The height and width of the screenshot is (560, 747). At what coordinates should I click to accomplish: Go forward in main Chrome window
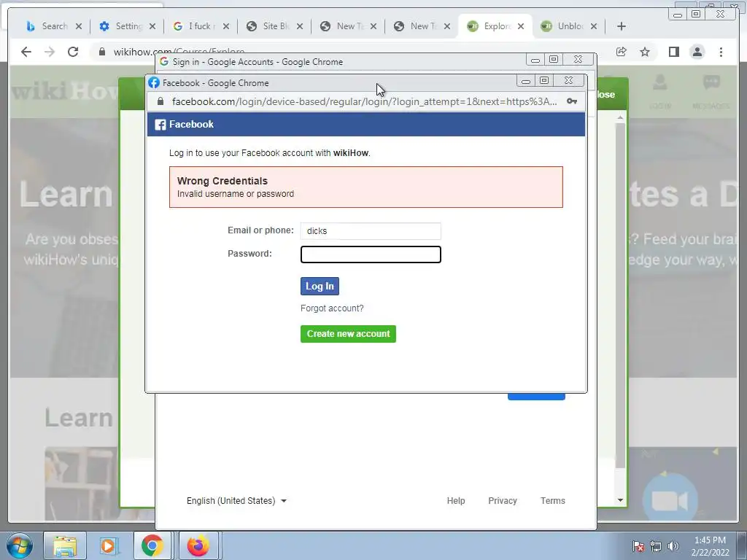coord(50,52)
